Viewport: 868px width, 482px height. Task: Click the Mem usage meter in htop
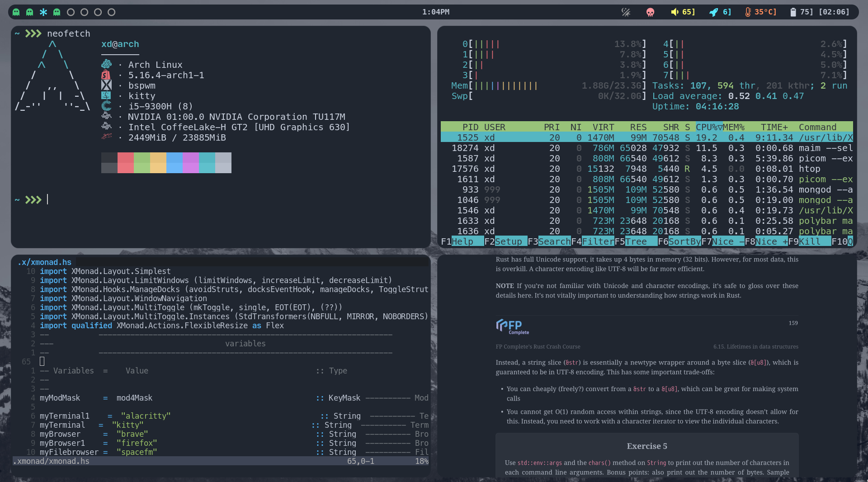[549, 85]
